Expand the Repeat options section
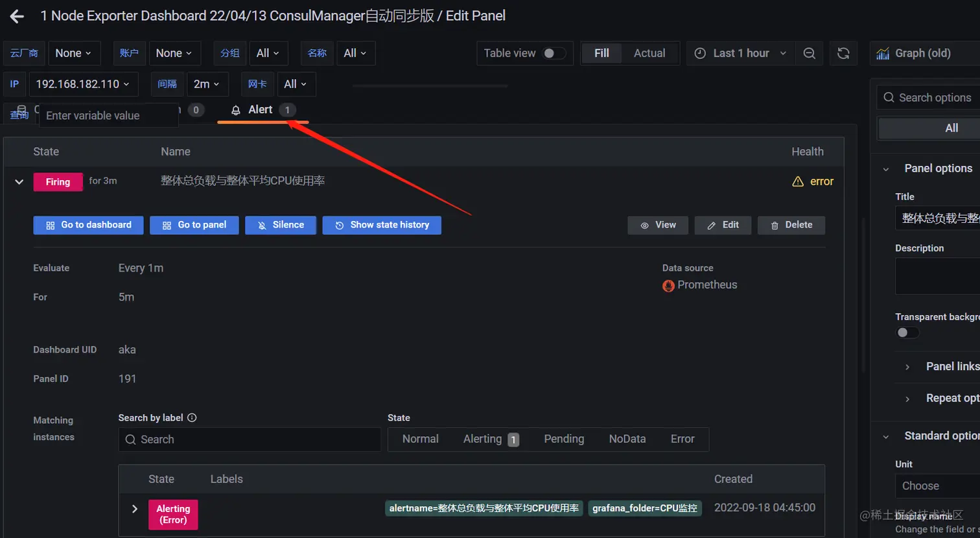 click(907, 399)
